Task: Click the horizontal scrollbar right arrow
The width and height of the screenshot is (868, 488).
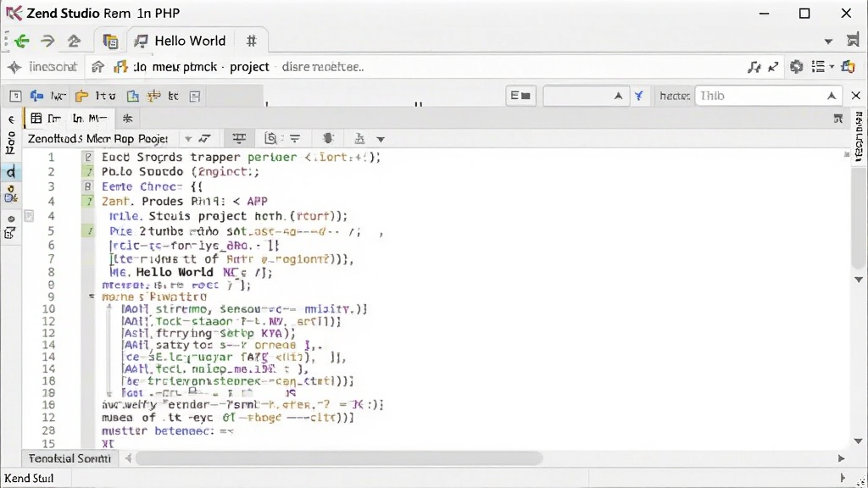Action: 841,458
